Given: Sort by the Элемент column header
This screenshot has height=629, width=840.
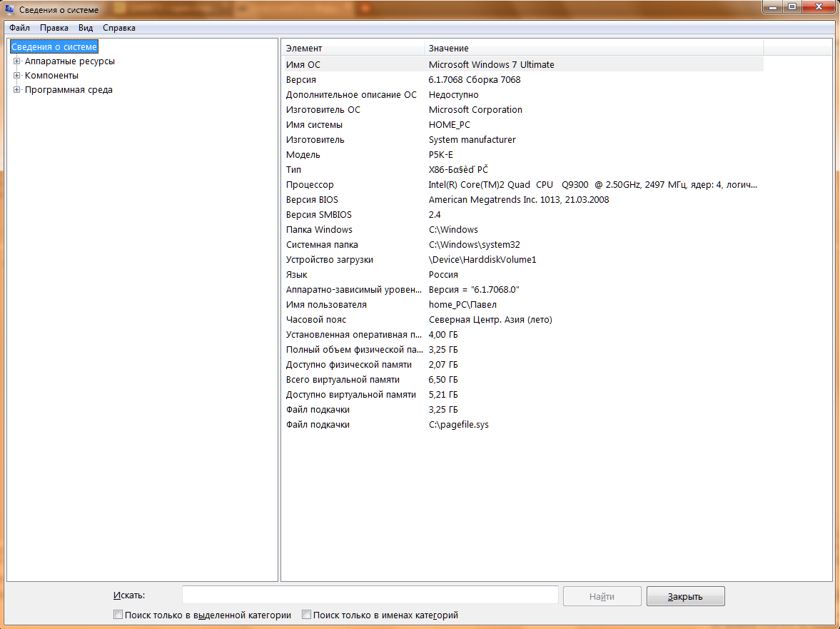Looking at the screenshot, I should 353,49.
